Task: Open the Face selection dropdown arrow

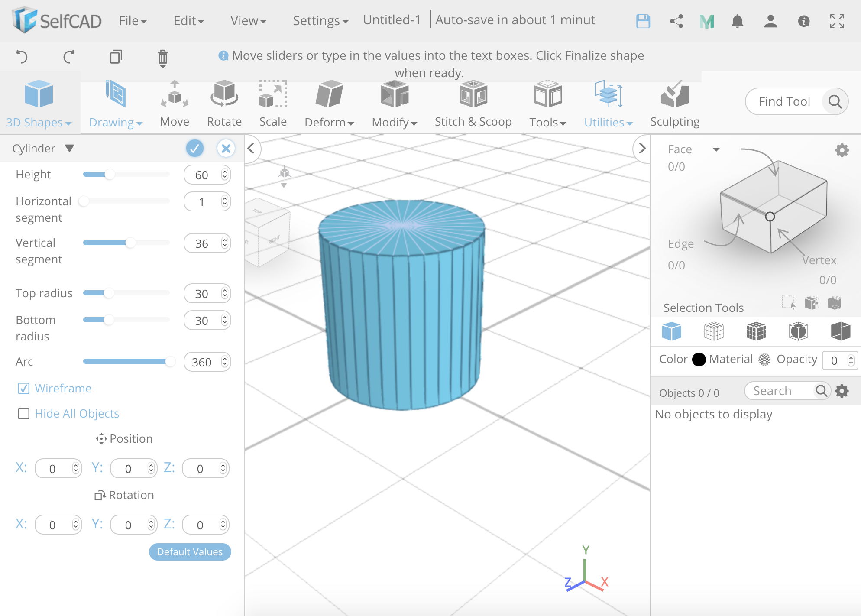Action: [716, 150]
